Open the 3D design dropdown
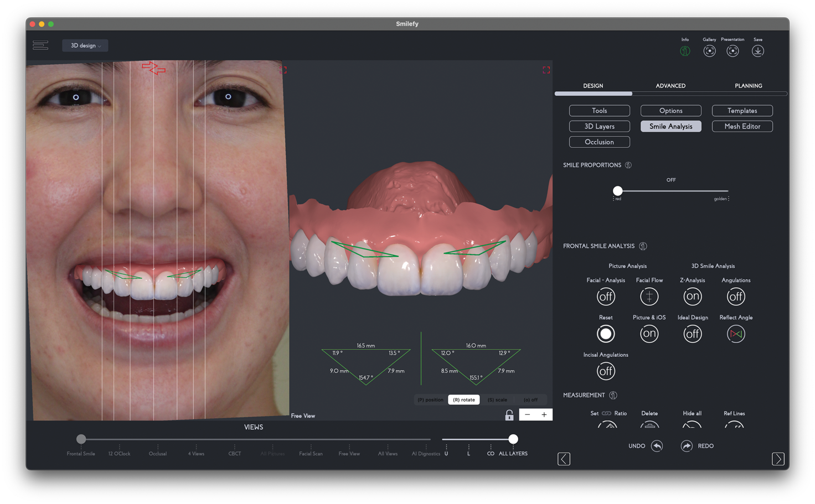The width and height of the screenshot is (815, 504). pos(85,45)
